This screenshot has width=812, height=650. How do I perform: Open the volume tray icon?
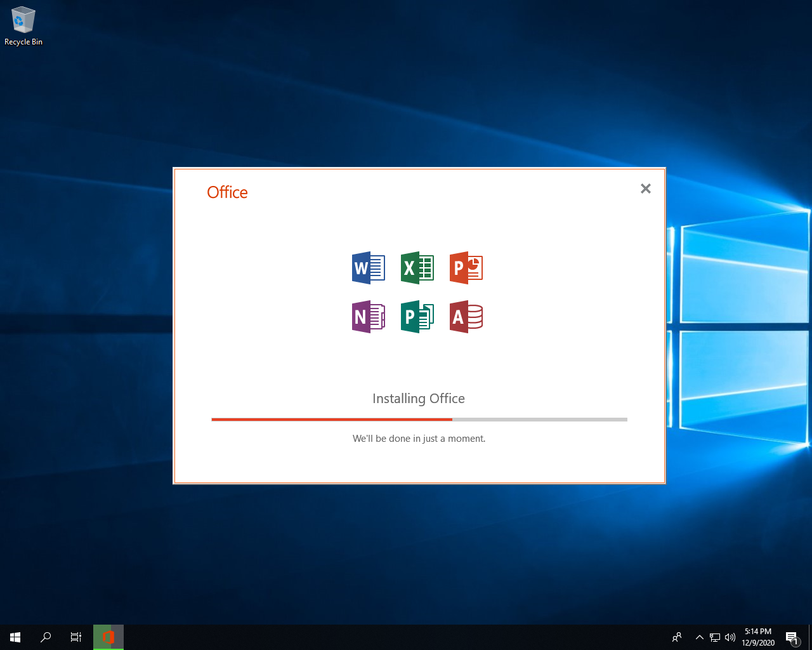[x=730, y=637]
